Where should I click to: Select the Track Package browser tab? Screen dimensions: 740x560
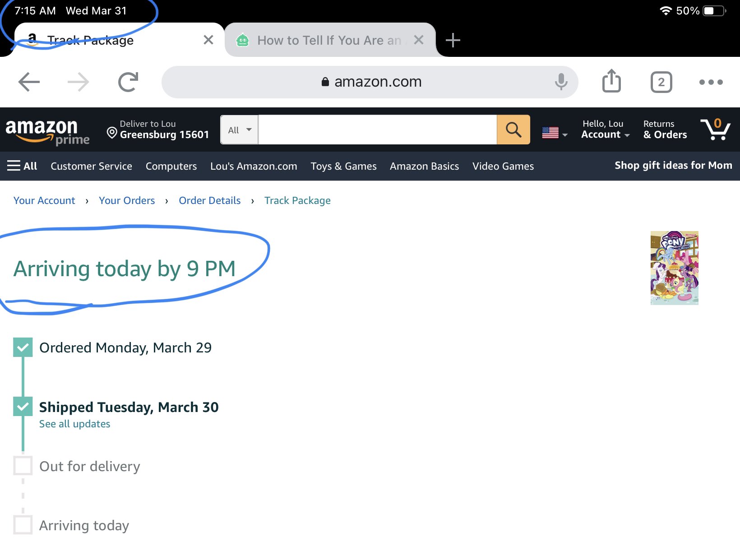(x=120, y=40)
